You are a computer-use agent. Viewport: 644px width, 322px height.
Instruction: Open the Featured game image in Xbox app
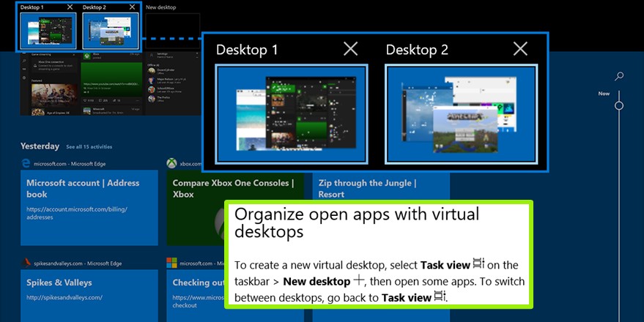coord(55,95)
